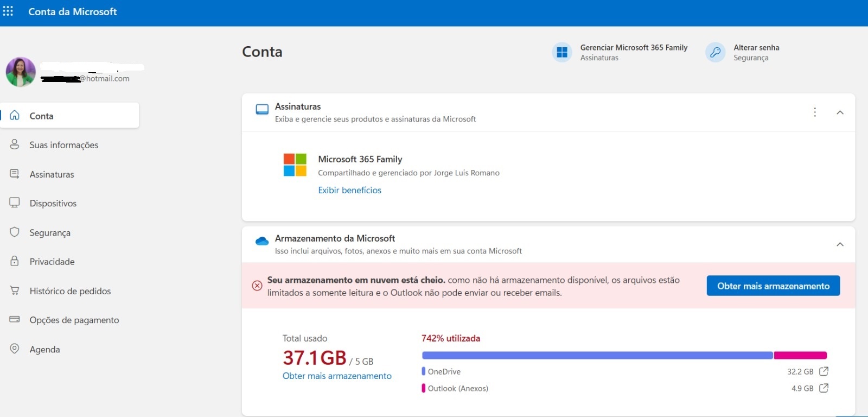
Task: Click the Exibir benefícios link
Action: pyautogui.click(x=349, y=190)
